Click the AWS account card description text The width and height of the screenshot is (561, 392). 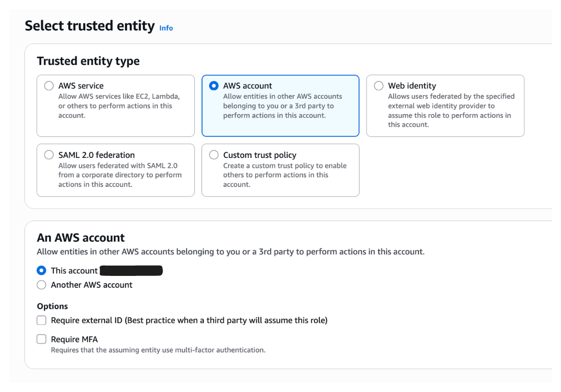(282, 106)
